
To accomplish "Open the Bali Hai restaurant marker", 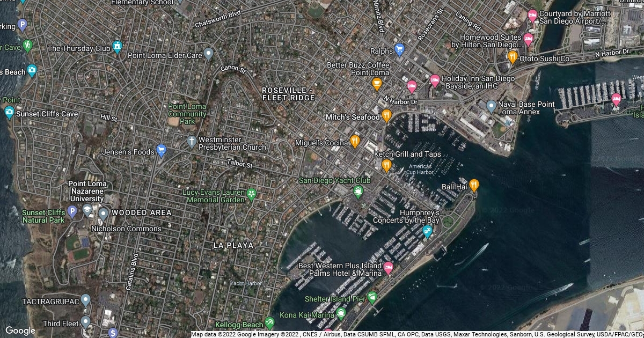I will click(x=473, y=186).
